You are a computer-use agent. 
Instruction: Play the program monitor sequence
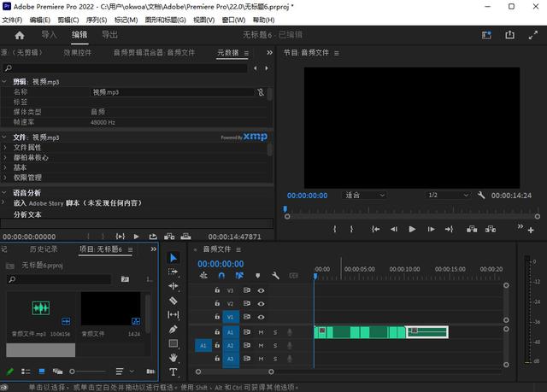point(412,229)
